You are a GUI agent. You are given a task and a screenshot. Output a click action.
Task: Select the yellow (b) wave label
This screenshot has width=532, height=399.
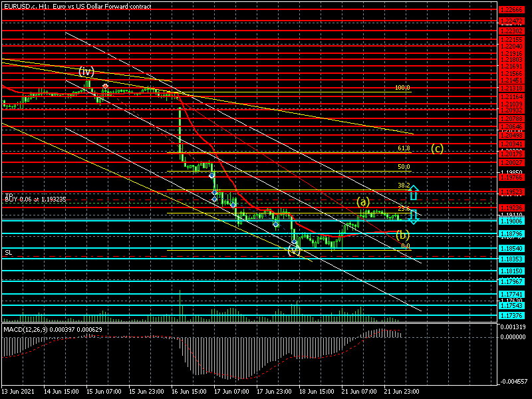pyautogui.click(x=402, y=234)
